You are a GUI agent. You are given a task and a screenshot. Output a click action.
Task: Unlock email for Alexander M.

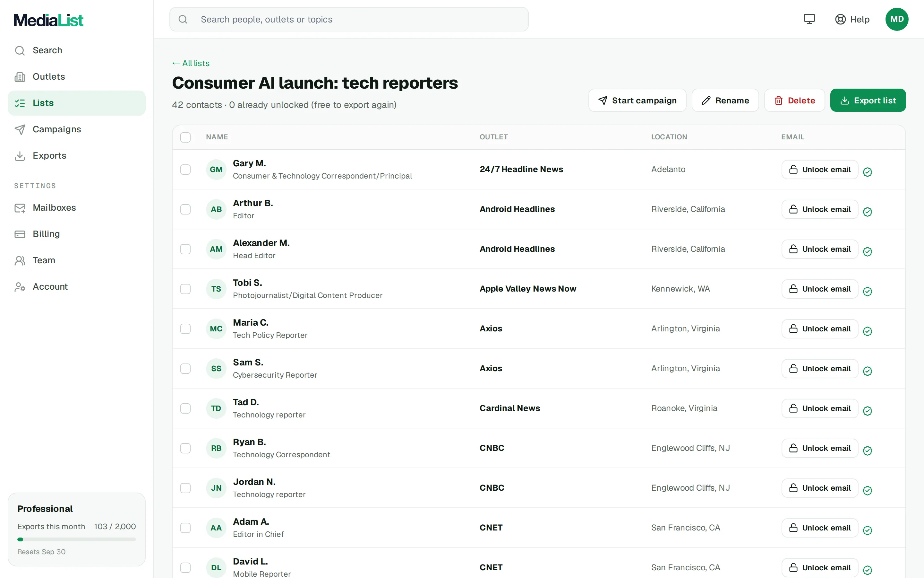(x=819, y=249)
